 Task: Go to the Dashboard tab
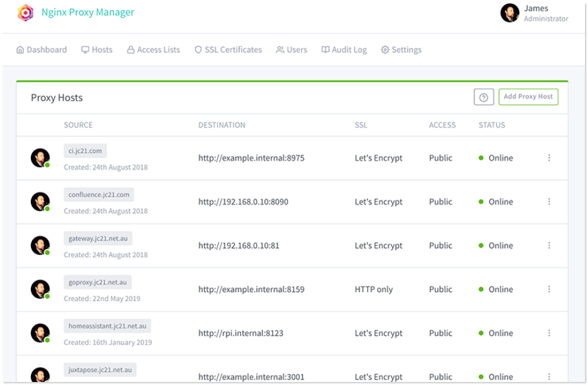point(41,50)
